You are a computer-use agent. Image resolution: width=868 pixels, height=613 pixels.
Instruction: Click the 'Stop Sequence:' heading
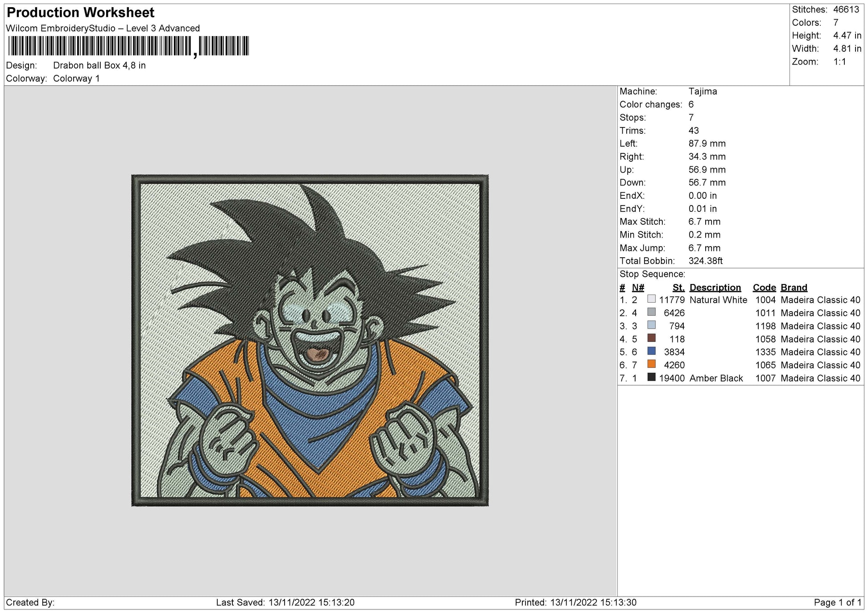coord(652,274)
